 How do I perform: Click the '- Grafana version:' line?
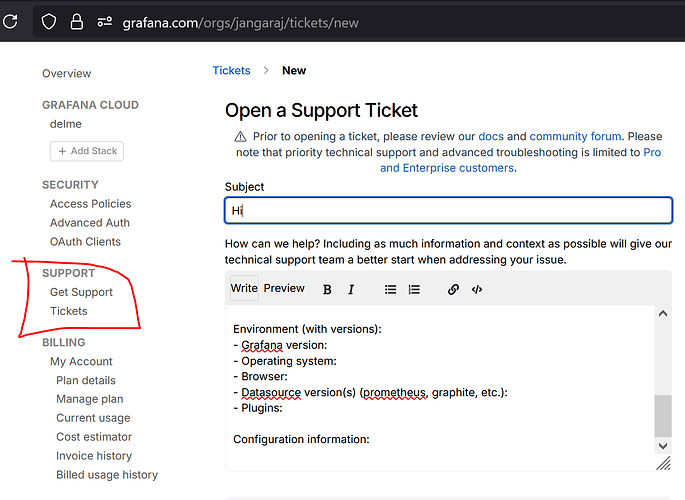pos(280,345)
